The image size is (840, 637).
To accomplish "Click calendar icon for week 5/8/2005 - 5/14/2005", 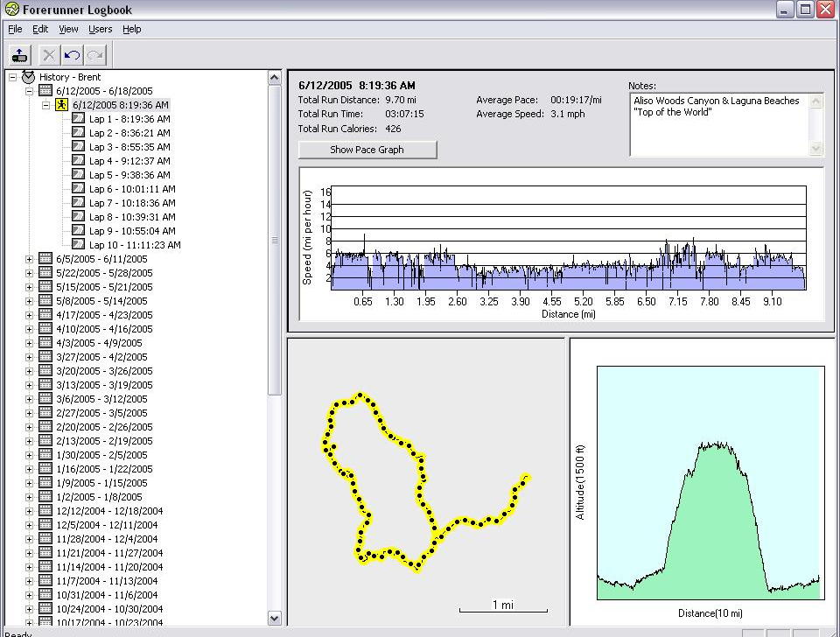I will point(45,300).
